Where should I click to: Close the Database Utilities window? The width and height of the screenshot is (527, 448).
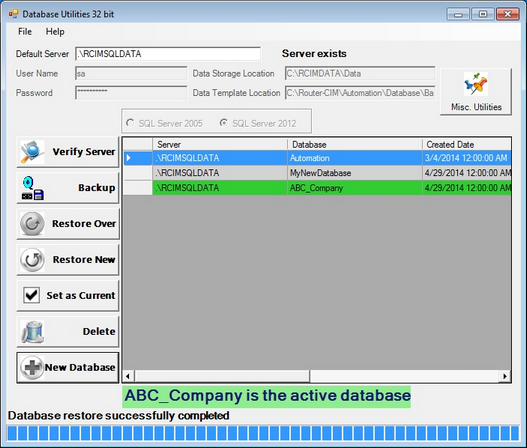pos(508,14)
